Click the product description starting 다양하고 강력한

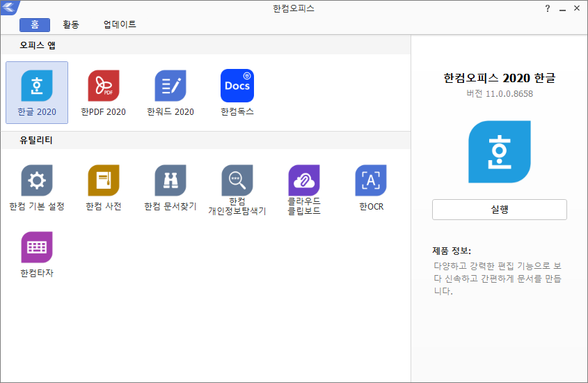(x=498, y=279)
